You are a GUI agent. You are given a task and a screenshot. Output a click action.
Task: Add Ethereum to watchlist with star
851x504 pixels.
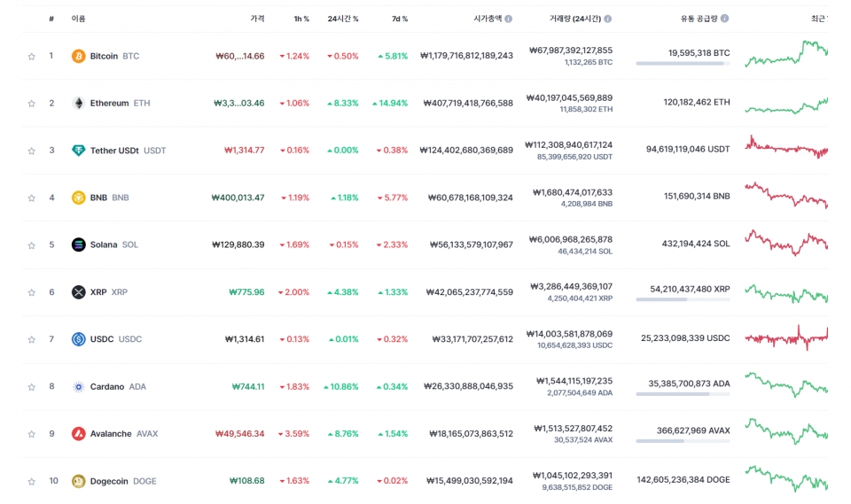tap(32, 104)
